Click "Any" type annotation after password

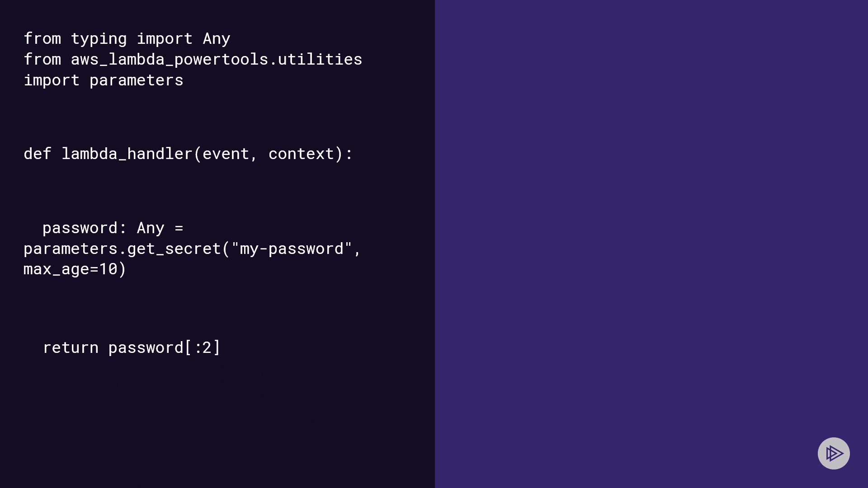150,228
